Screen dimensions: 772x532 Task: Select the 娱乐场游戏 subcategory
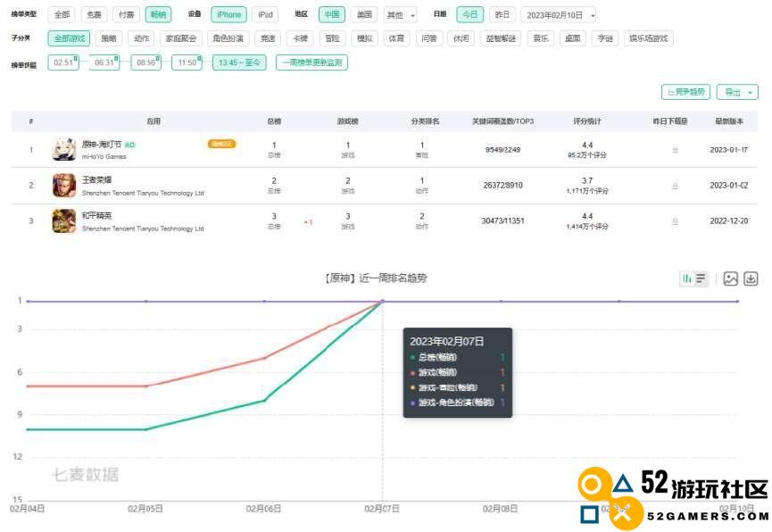coord(649,38)
